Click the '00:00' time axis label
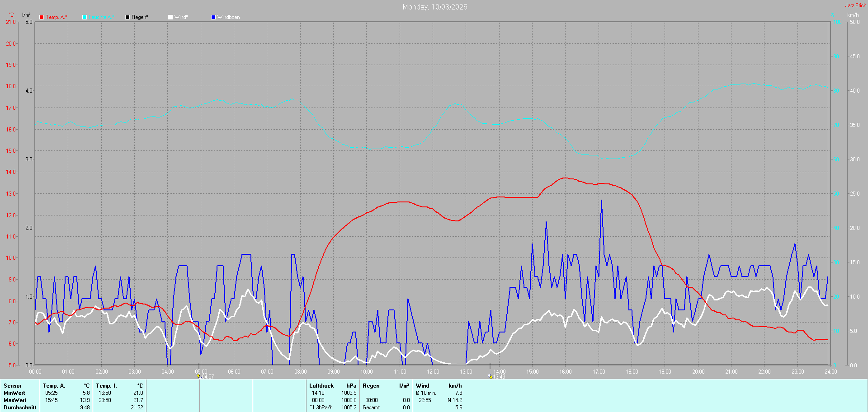 click(x=35, y=372)
